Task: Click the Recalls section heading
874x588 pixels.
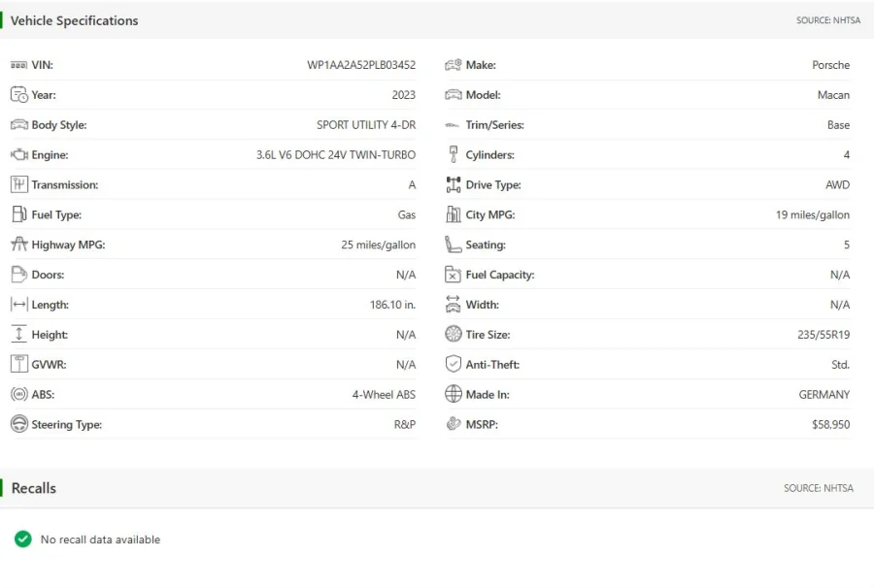Action: (x=34, y=488)
